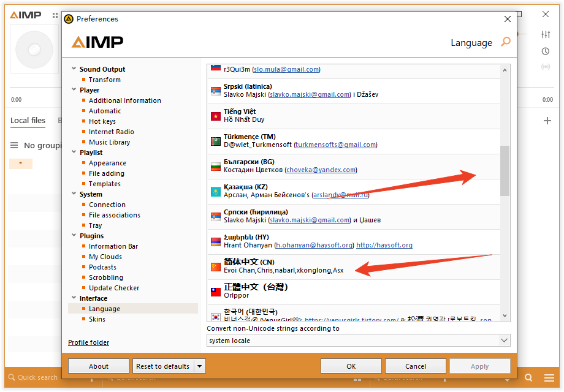Screen dimensions: 564x392
Task: Click the http://haysoft.org link
Action: pos(384,245)
